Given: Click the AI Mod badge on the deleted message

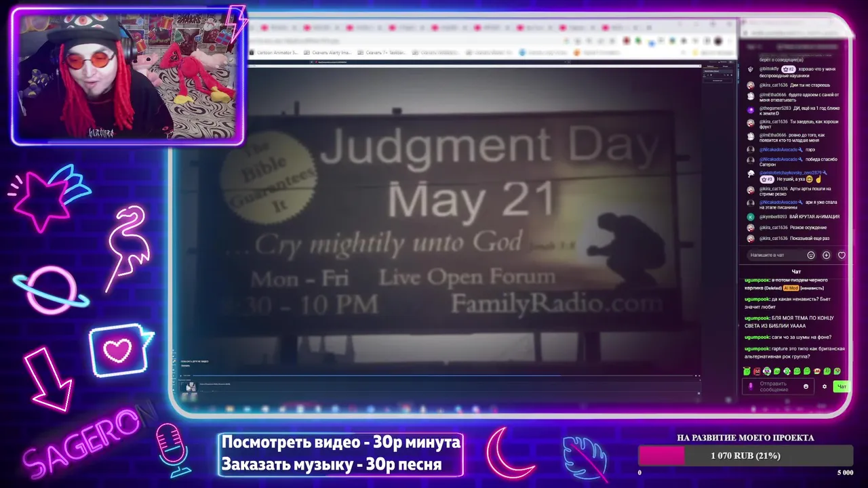Looking at the screenshot, I should point(790,288).
